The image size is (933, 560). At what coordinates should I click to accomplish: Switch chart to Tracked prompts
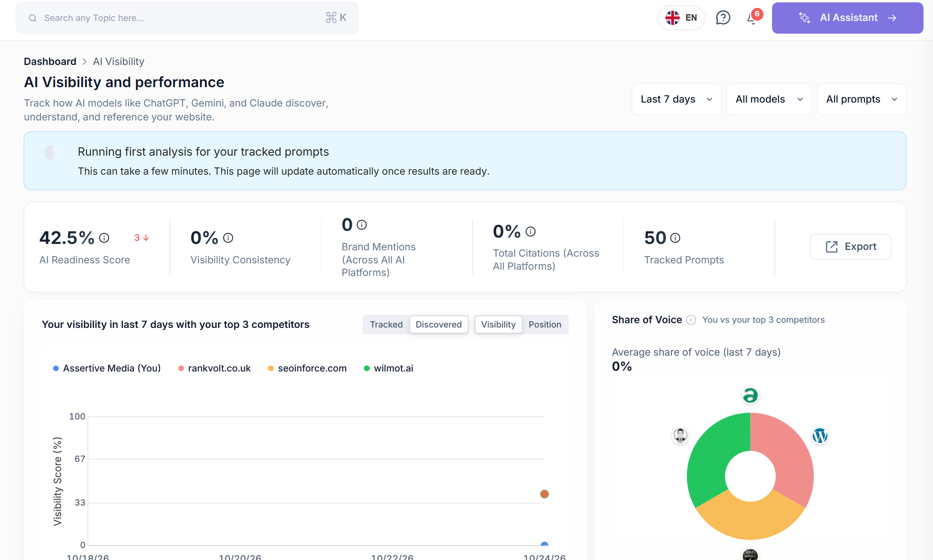pyautogui.click(x=386, y=324)
